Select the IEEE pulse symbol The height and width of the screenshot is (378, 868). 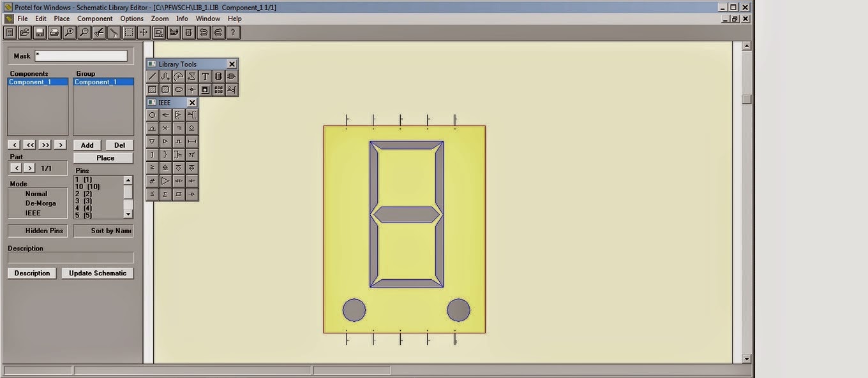click(179, 142)
